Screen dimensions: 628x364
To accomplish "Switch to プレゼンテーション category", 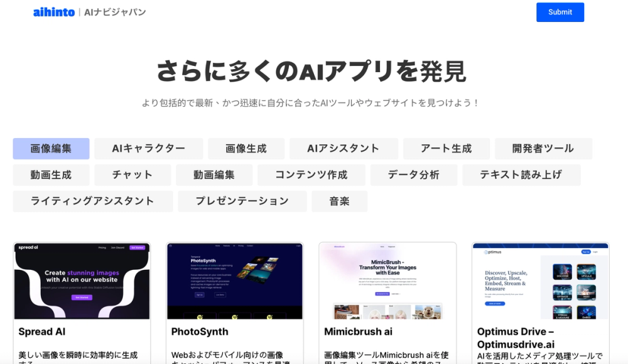I will click(242, 201).
